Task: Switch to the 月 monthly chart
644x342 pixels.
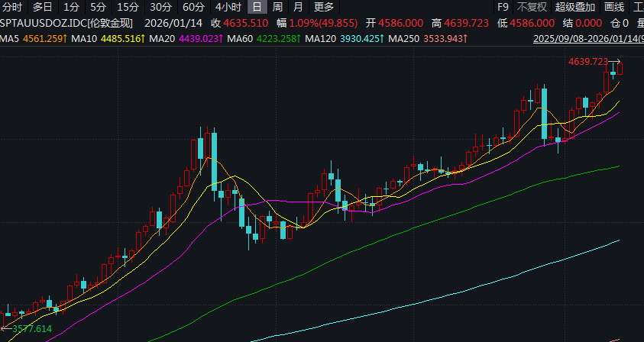Action: coord(298,7)
